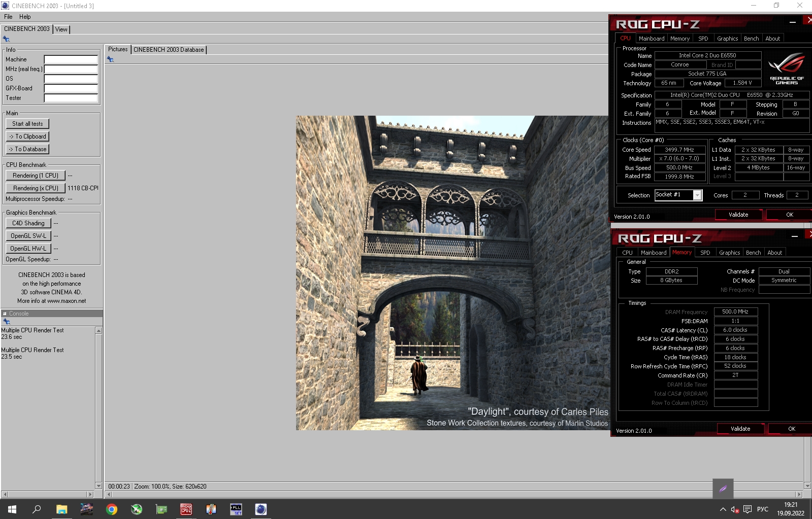Click the MHz (real freq.) input field
812x519 pixels.
[x=71, y=69]
